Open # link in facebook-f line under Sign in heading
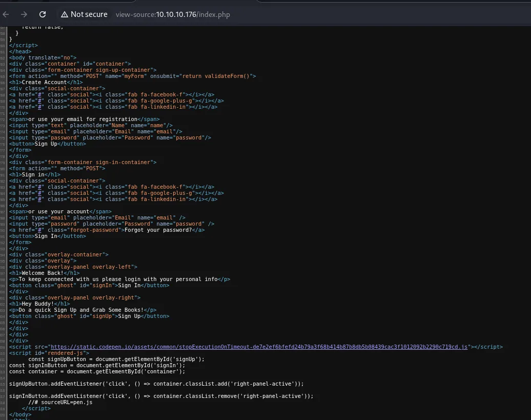Viewport: 531px width, 420px height. tap(39, 187)
